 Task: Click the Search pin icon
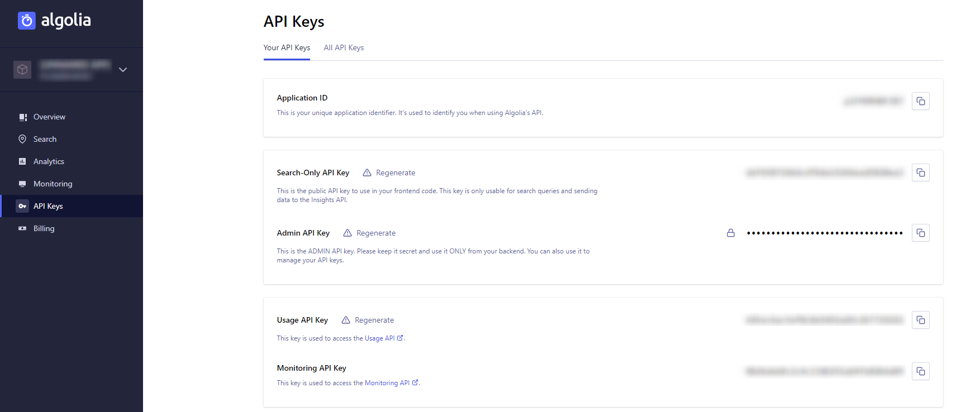[x=22, y=139]
